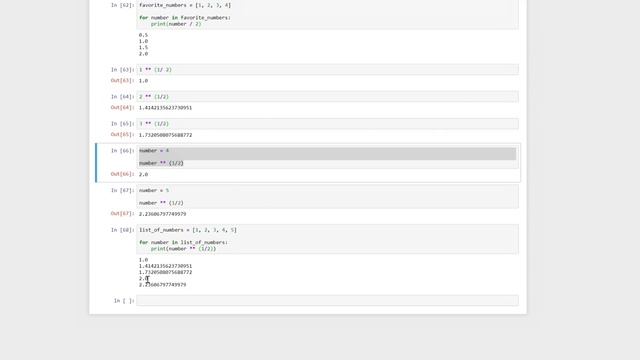Image resolution: width=640 pixels, height=360 pixels.
Task: Select code cell In [63] with 1 ** (1/2)
Action: click(327, 70)
